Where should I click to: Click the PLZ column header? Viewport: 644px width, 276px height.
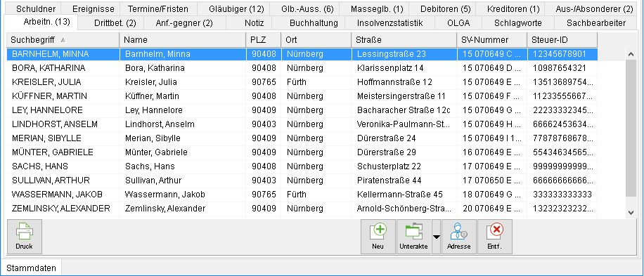click(x=264, y=40)
